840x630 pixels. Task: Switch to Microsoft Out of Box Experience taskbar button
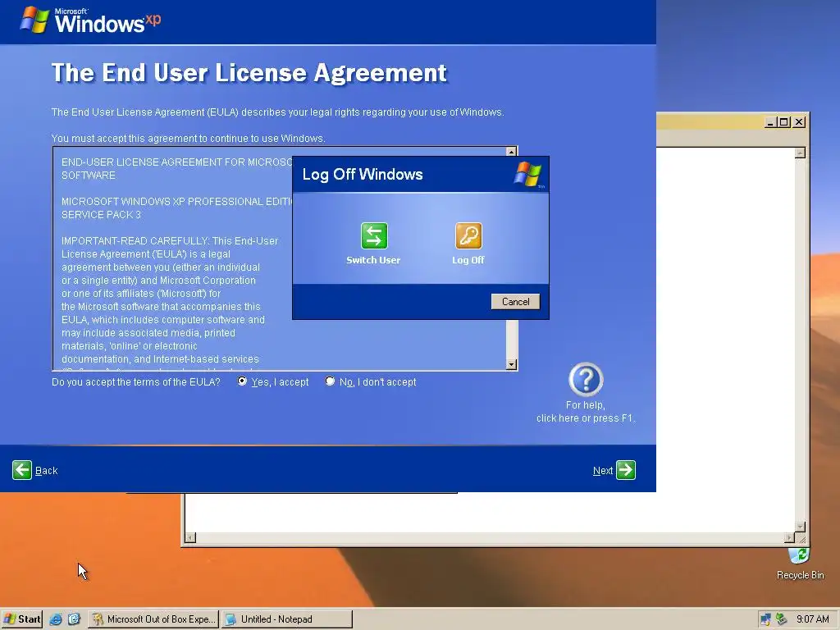click(153, 619)
